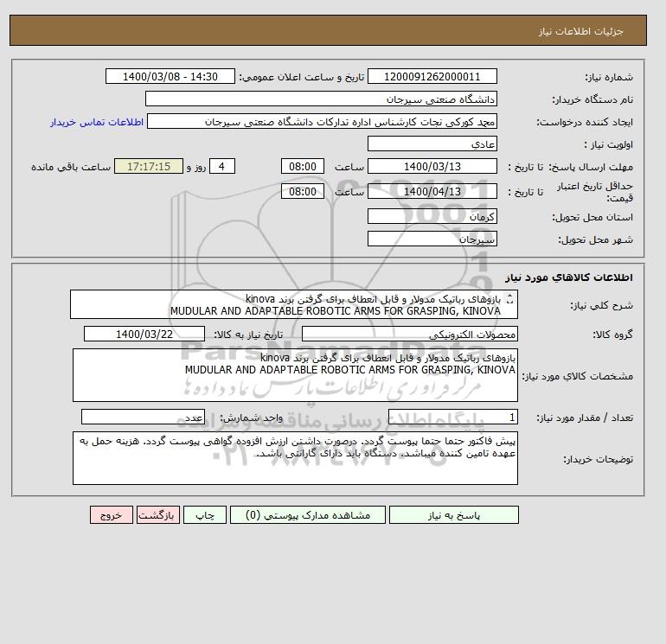The image size is (666, 644).
Task: Click the شماره نیاز label
Action: (609, 77)
